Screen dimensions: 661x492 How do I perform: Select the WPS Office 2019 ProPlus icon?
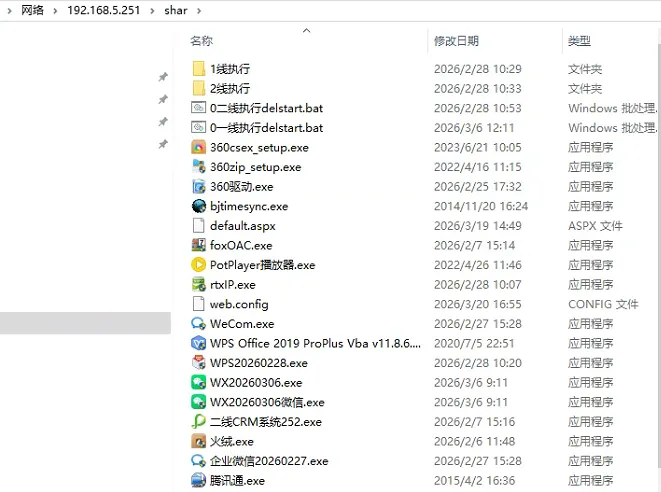point(199,343)
